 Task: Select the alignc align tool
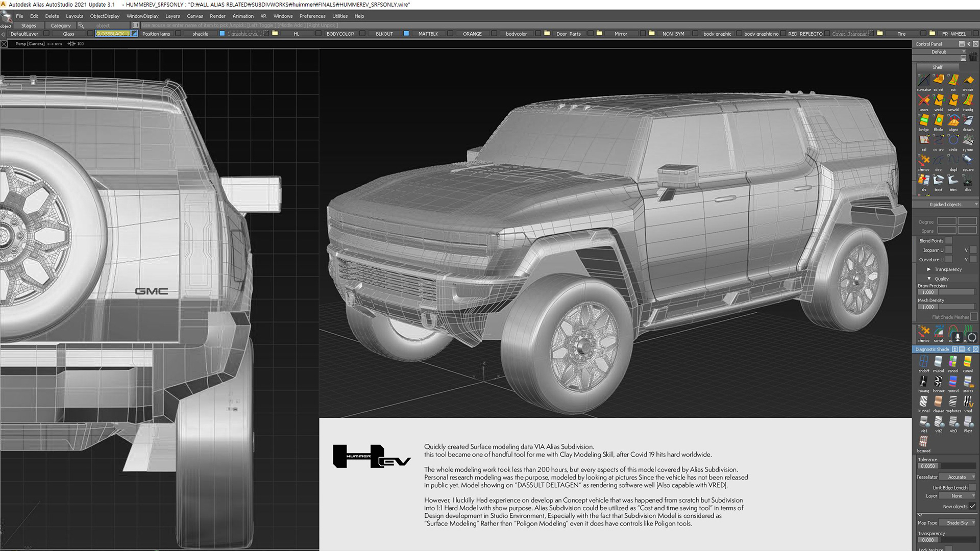click(953, 120)
